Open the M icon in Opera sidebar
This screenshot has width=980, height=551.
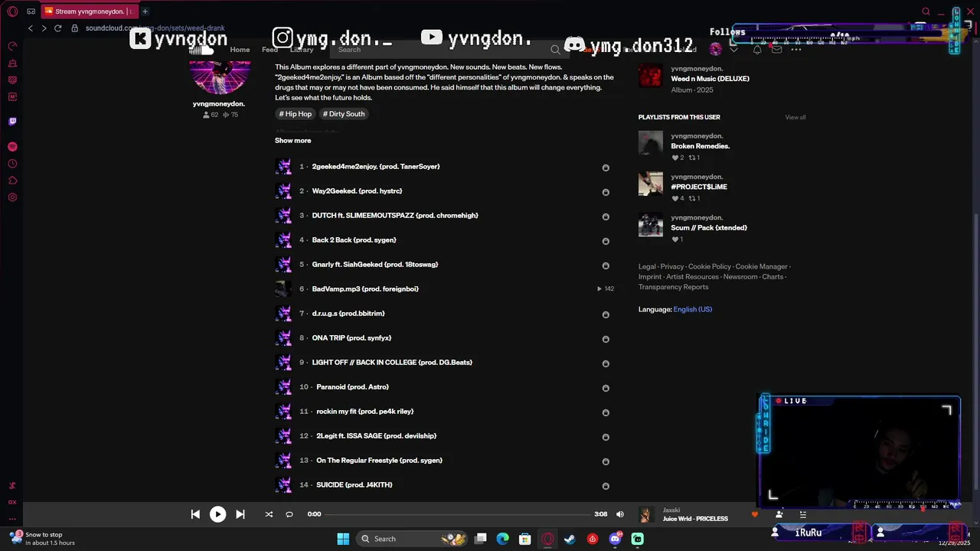pyautogui.click(x=12, y=96)
